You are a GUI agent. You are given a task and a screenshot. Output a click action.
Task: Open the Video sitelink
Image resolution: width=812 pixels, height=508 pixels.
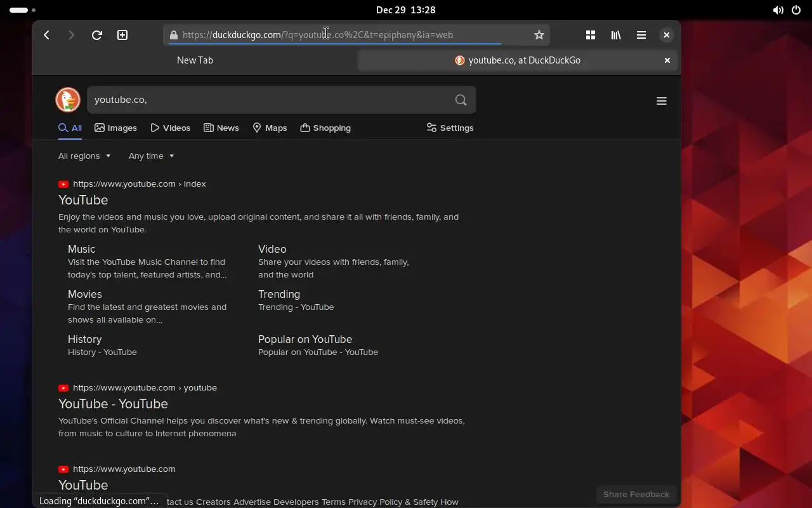point(272,249)
